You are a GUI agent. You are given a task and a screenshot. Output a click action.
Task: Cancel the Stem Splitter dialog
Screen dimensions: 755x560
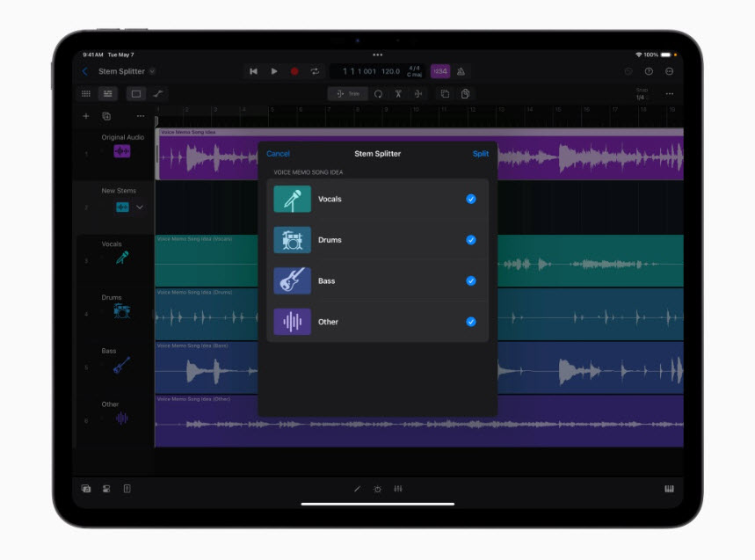point(278,154)
